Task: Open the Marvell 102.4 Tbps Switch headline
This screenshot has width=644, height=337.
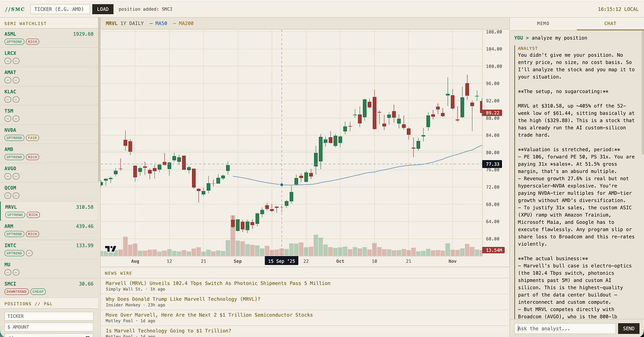Action: pos(218,283)
